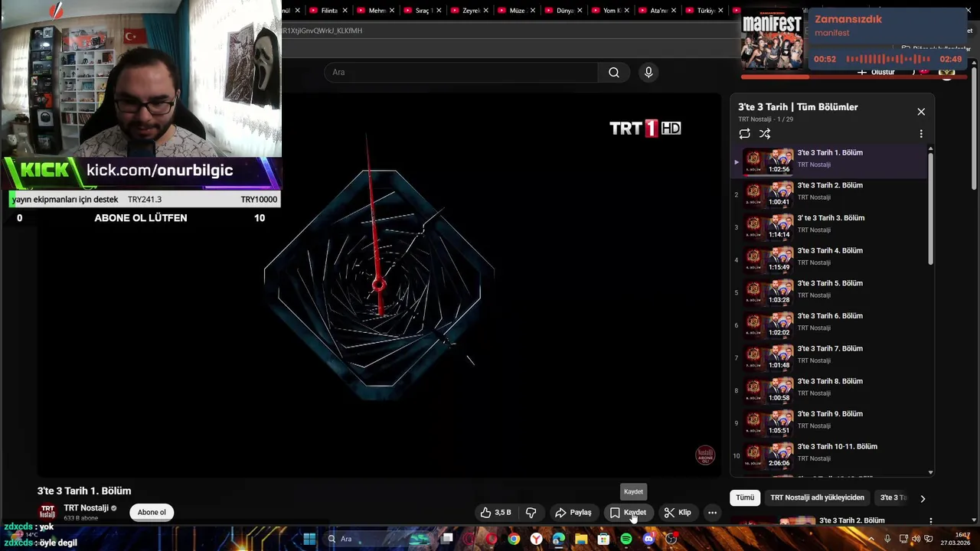The height and width of the screenshot is (551, 980).
Task: Open Google Chrome from the taskbar
Action: 514,539
